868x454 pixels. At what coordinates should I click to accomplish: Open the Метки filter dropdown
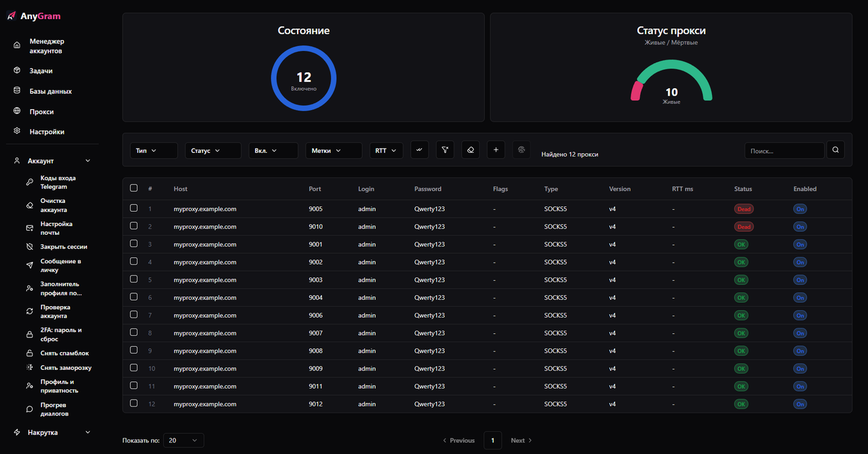334,151
